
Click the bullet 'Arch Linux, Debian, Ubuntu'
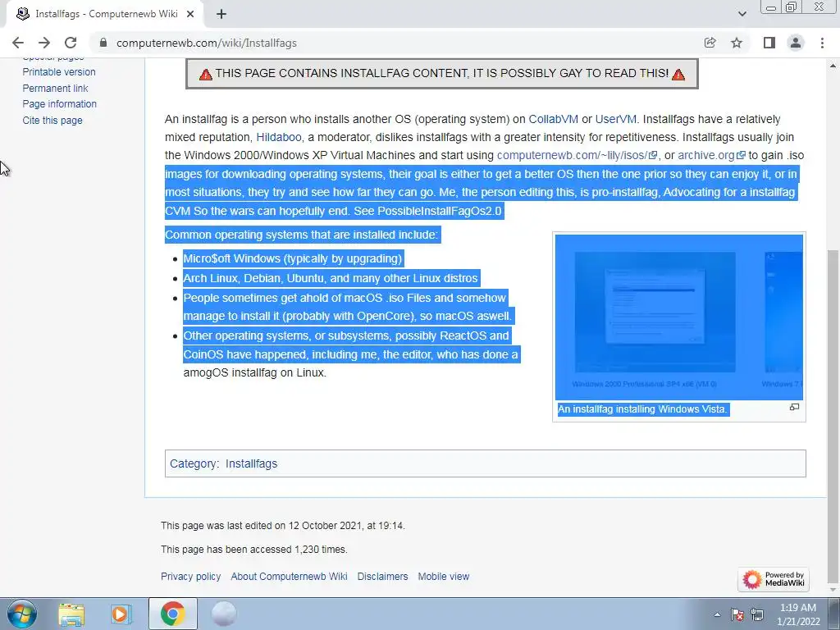331,279
